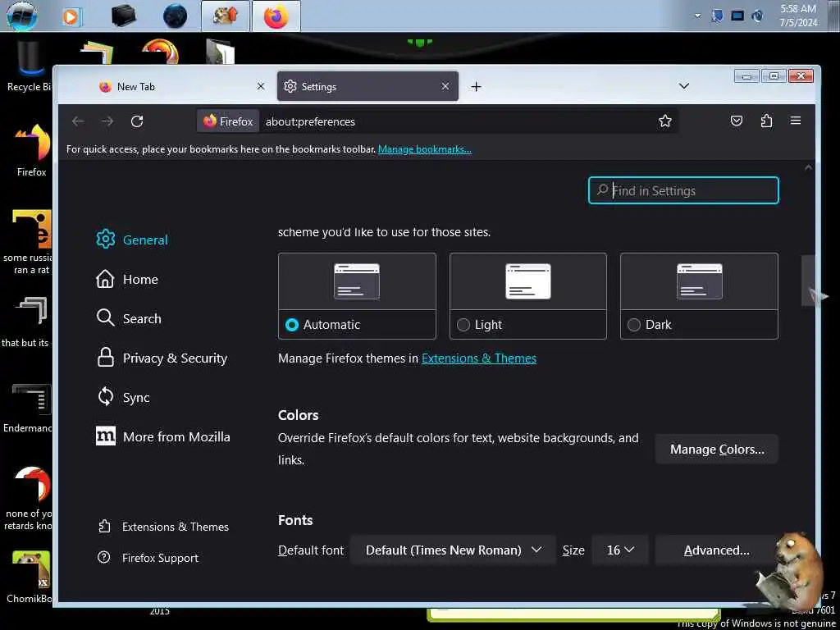Bookmark this page with the star icon
This screenshot has height=630, width=840.
tap(664, 121)
